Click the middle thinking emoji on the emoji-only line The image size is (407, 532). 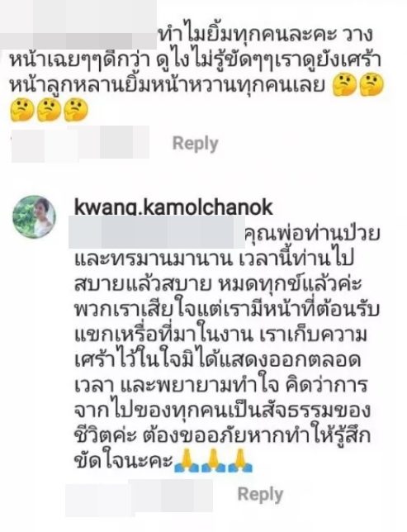point(49,110)
